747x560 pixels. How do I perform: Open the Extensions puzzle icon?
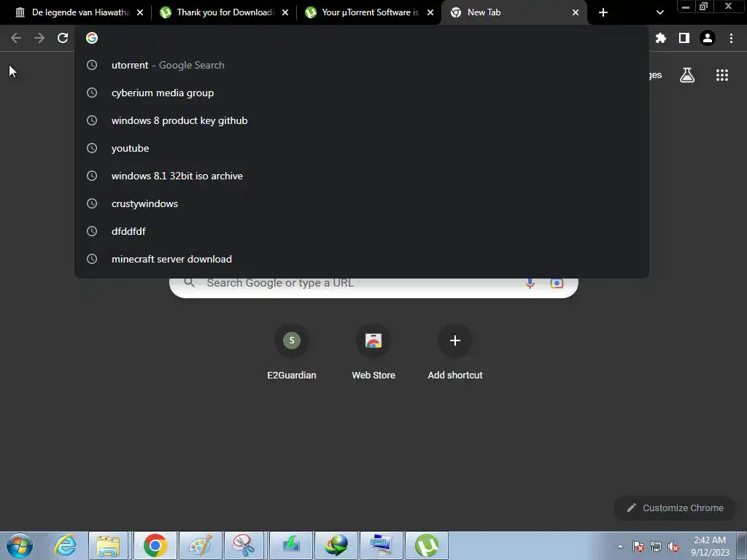click(x=660, y=38)
